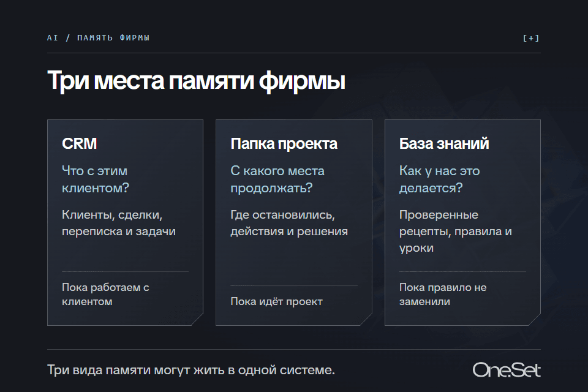Select text 'Клиенты, сделки, переписка и задачи'
The width and height of the screenshot is (588, 392).
pos(118,223)
